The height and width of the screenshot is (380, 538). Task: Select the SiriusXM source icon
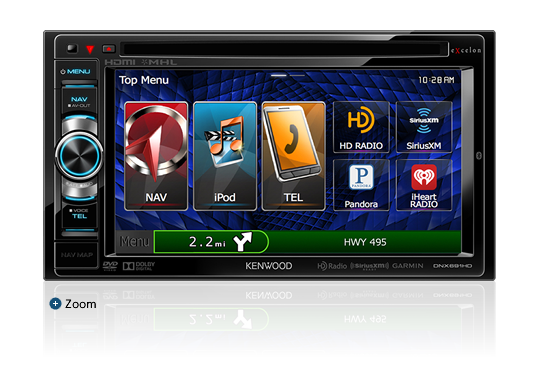[424, 127]
